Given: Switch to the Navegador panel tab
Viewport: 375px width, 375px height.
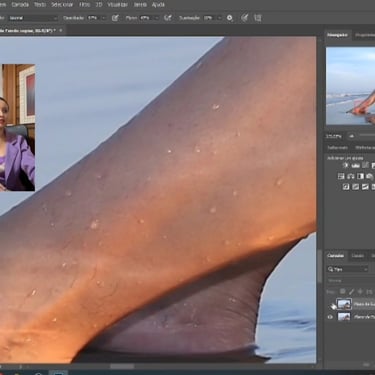Looking at the screenshot, I should pos(337,35).
